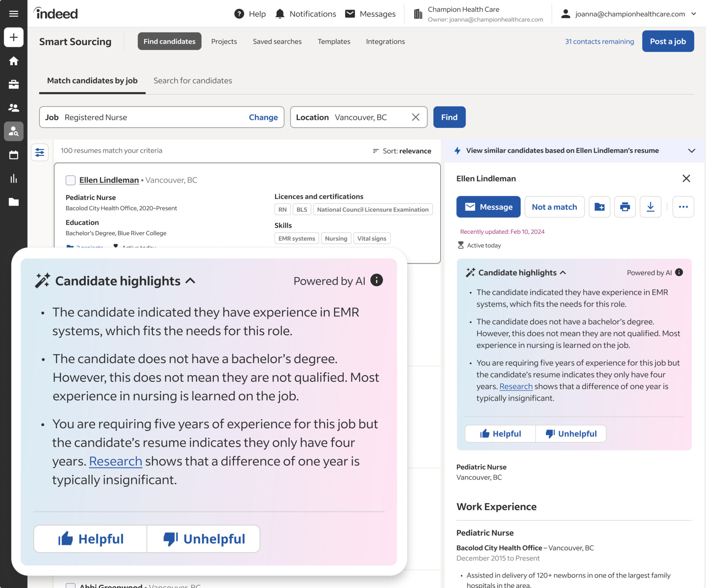Open Notifications from the top bar

(x=305, y=14)
